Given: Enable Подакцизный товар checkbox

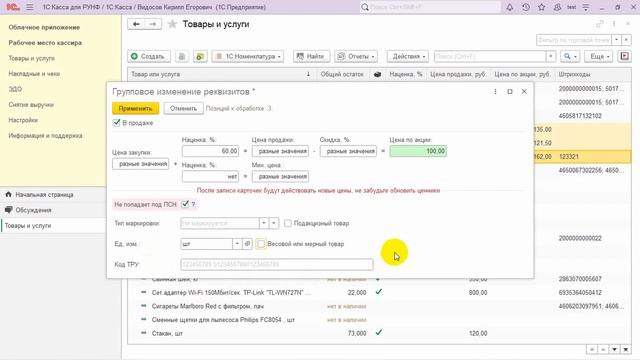Looking at the screenshot, I should click(x=288, y=223).
